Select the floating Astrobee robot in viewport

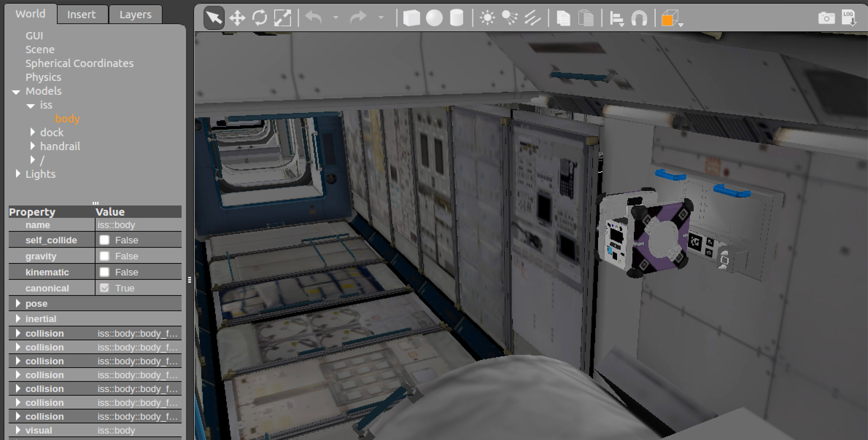coord(645,233)
